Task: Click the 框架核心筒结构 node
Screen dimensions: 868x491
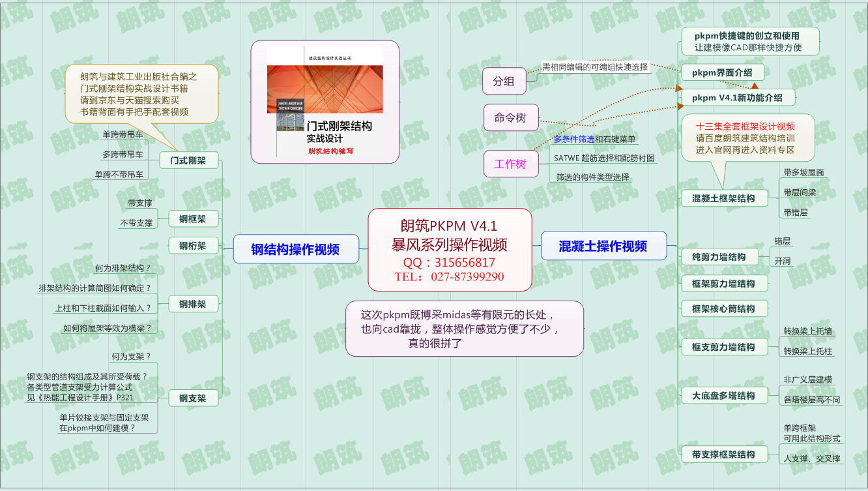Action: (723, 308)
